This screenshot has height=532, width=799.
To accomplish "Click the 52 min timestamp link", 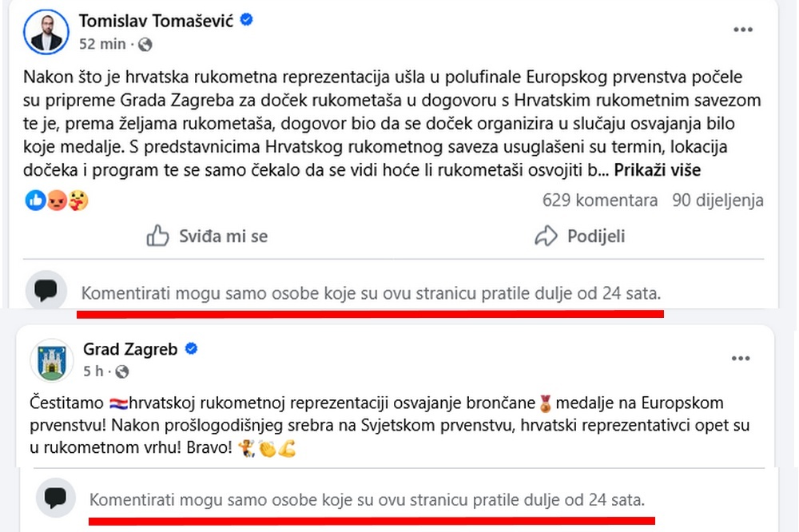I will pyautogui.click(x=100, y=45).
